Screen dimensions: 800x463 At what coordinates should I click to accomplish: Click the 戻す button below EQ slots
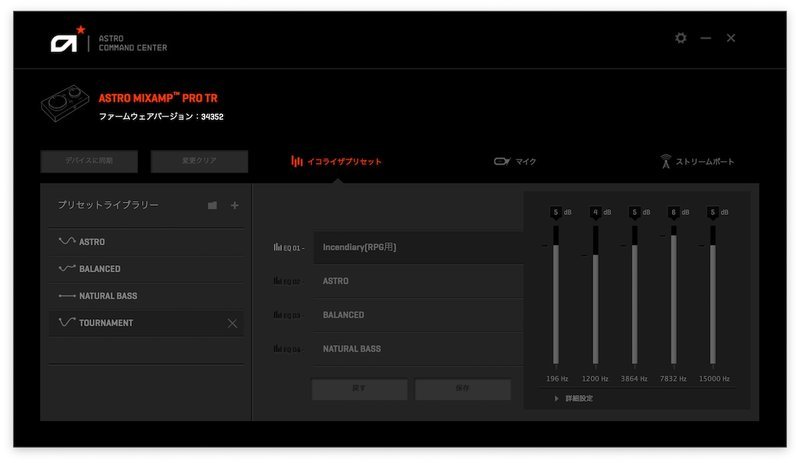click(x=359, y=388)
